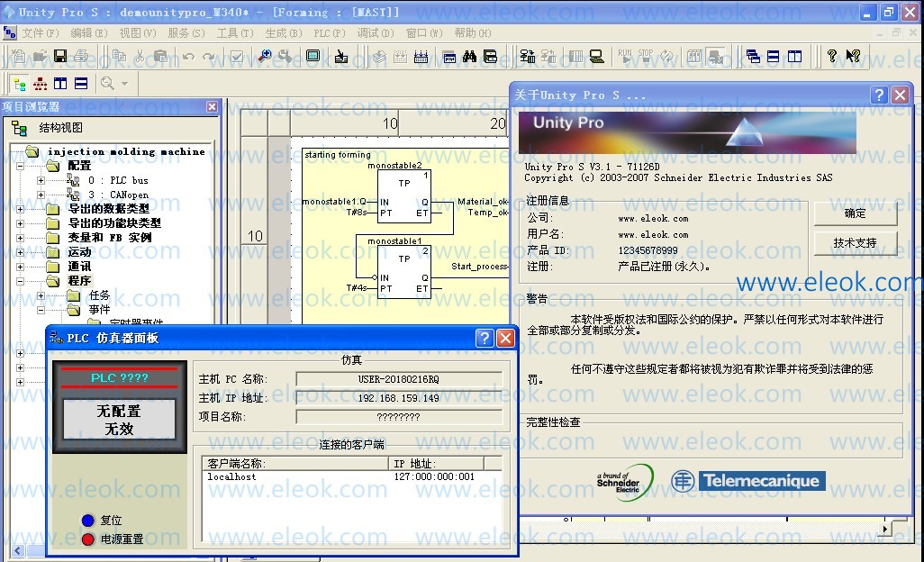Select the functional view hierarchy icon
The width and height of the screenshot is (924, 562).
40,84
